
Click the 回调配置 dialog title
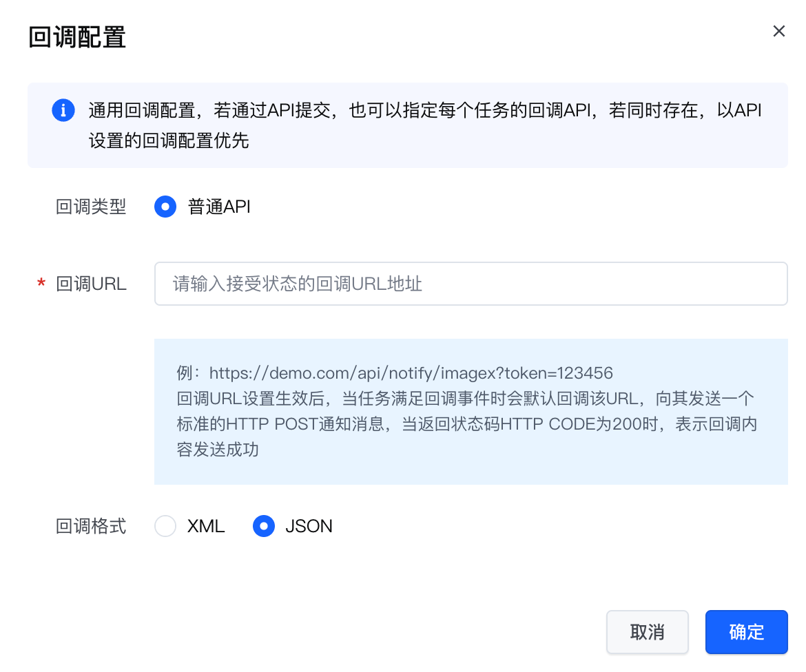77,37
